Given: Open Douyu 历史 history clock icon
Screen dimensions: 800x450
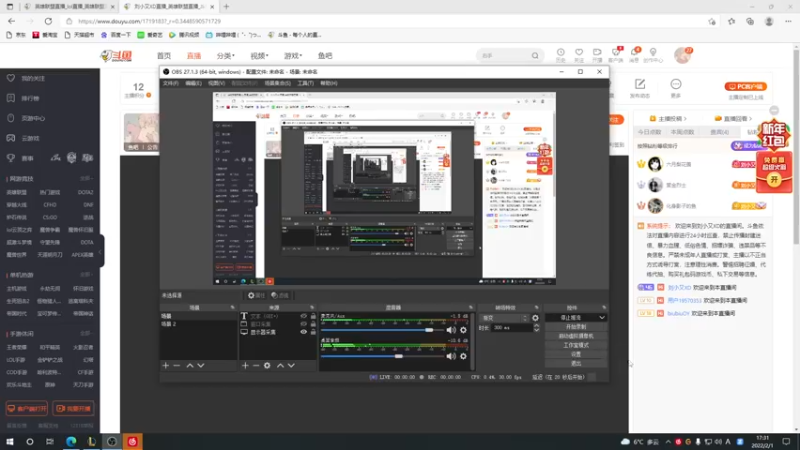Looking at the screenshot, I should pyautogui.click(x=560, y=55).
